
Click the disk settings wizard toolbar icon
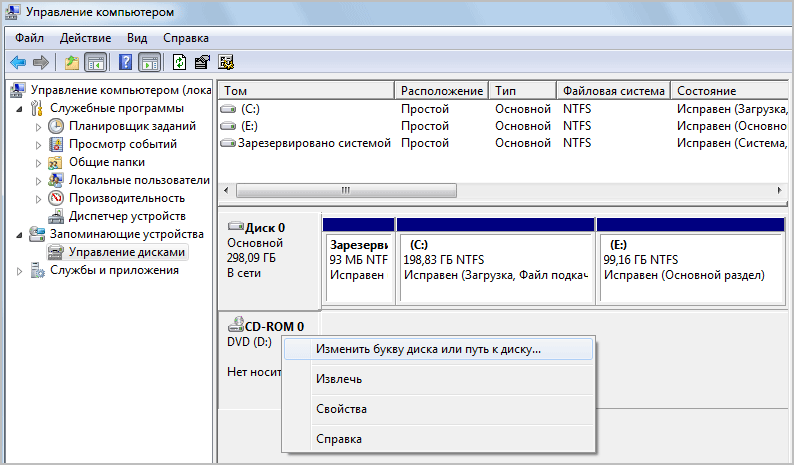coord(226,62)
